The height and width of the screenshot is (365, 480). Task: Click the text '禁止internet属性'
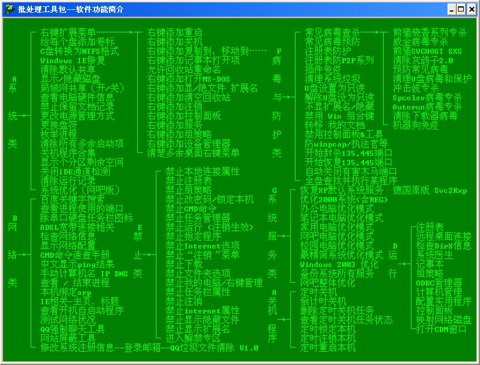[203, 311]
